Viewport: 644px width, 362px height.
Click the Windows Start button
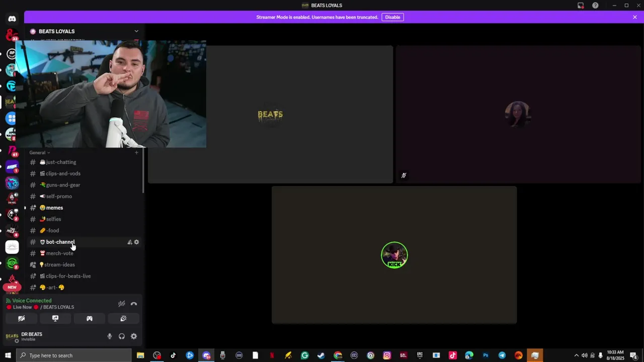8,355
